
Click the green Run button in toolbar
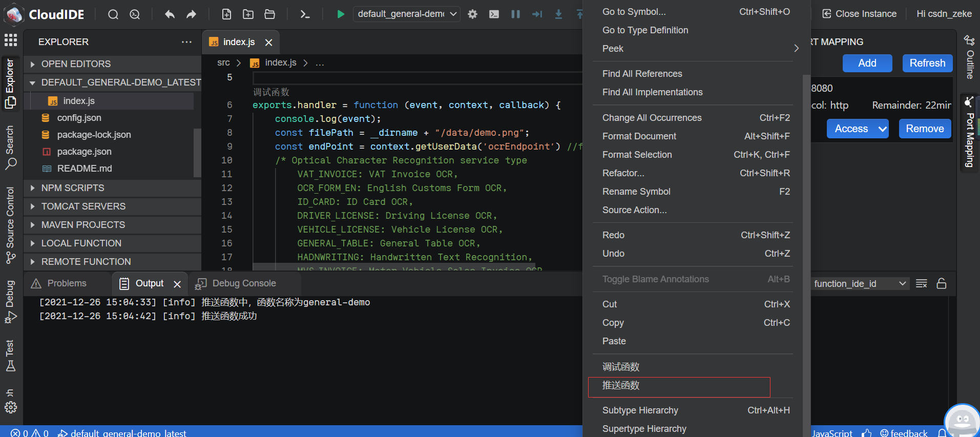(340, 14)
